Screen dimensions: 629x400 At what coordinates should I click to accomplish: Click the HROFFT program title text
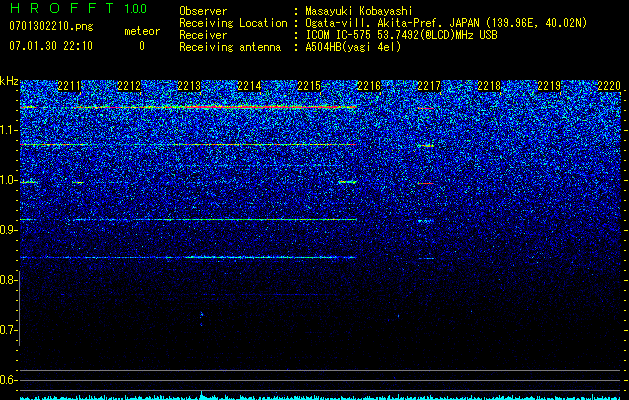(x=61, y=8)
